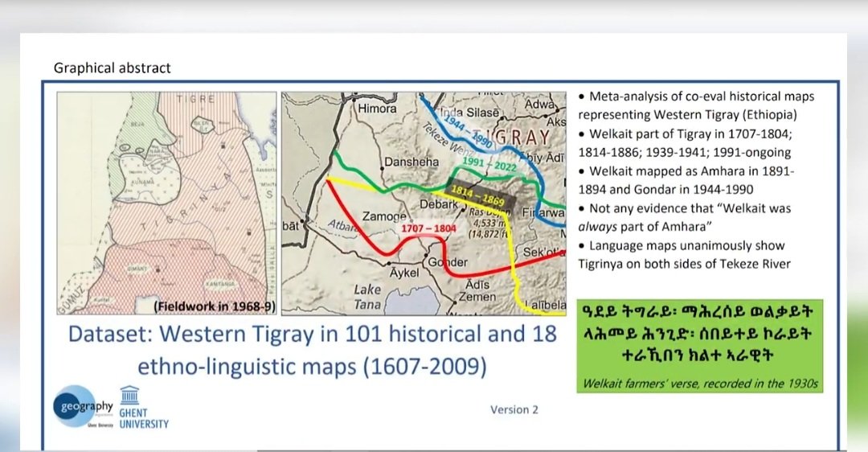Click the red "1707 – 1804" boundary label
The width and height of the screenshot is (868, 452).
click(x=428, y=228)
